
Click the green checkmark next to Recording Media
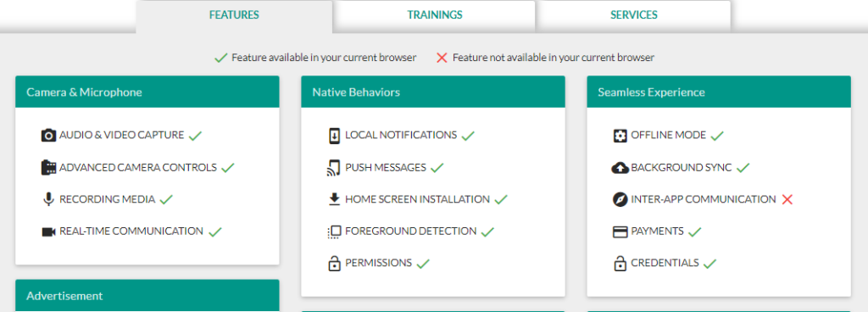166,200
